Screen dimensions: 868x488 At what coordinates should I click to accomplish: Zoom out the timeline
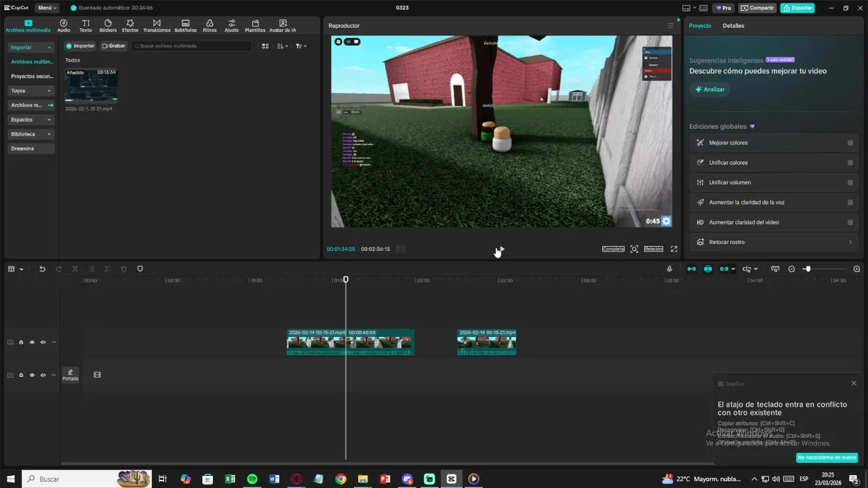791,269
